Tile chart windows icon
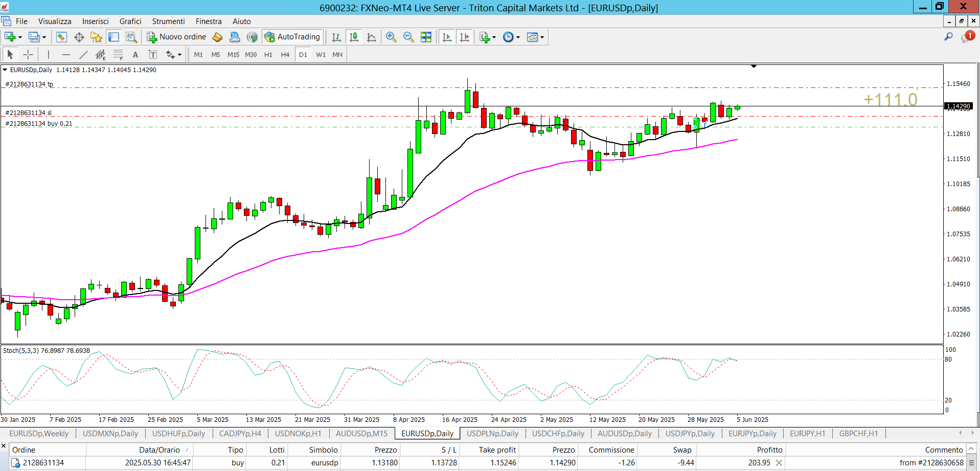This screenshot has height=471, width=980. [426, 37]
